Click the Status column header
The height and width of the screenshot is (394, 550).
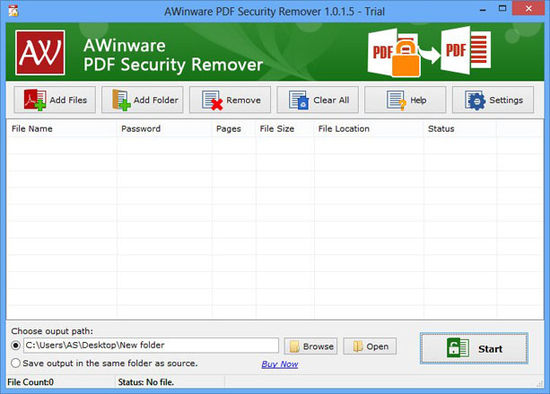click(x=460, y=129)
